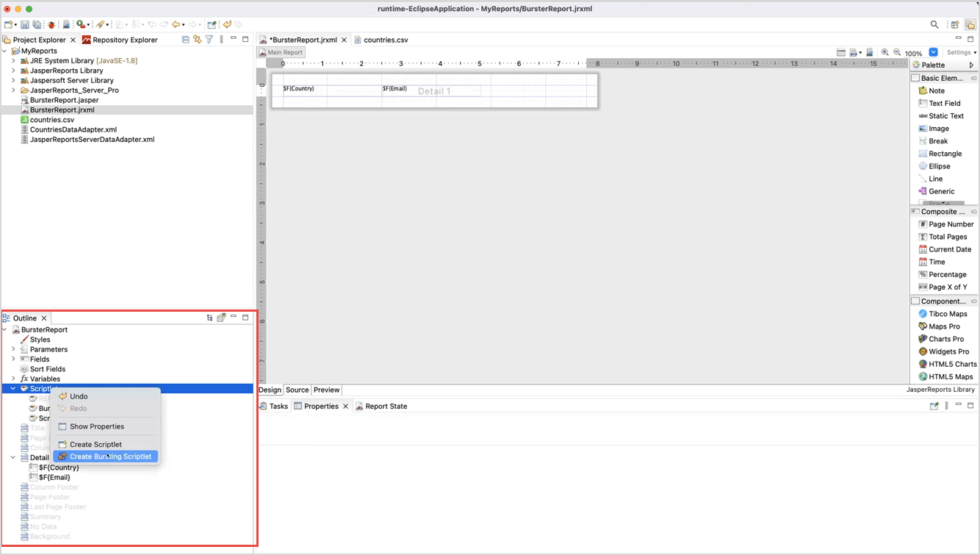Select the Line palette element
The width and height of the screenshot is (980, 555).
click(x=931, y=179)
